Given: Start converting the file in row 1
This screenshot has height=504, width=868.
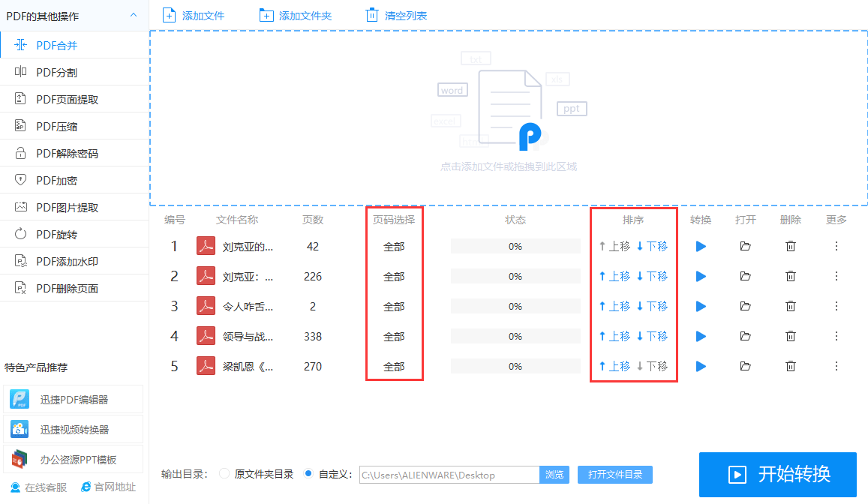Looking at the screenshot, I should (x=701, y=246).
